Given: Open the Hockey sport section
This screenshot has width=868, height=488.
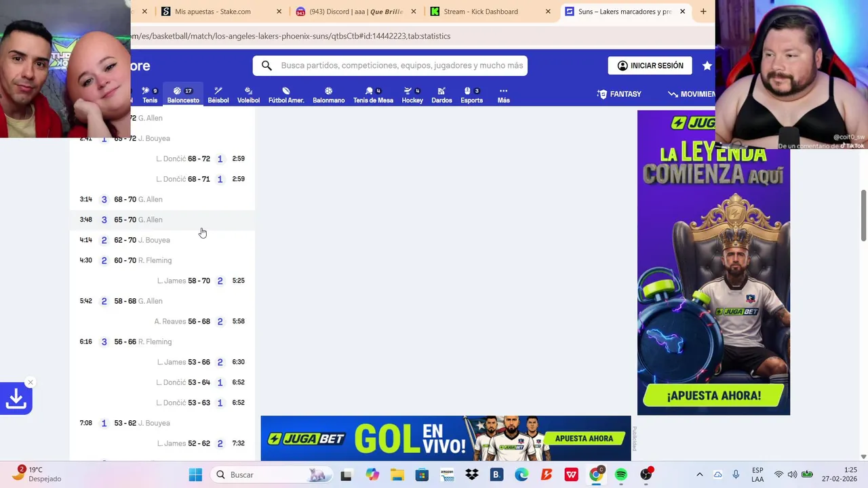Looking at the screenshot, I should (x=412, y=95).
